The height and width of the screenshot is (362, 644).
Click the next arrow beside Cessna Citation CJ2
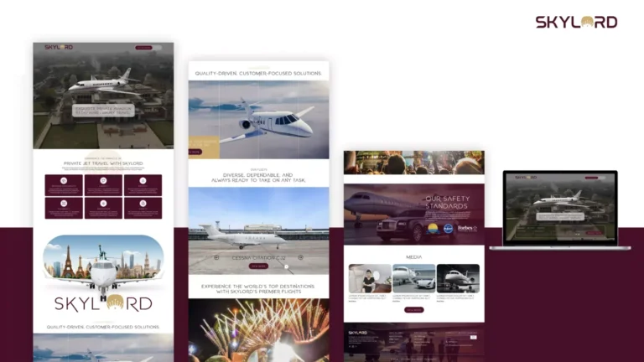point(301,257)
